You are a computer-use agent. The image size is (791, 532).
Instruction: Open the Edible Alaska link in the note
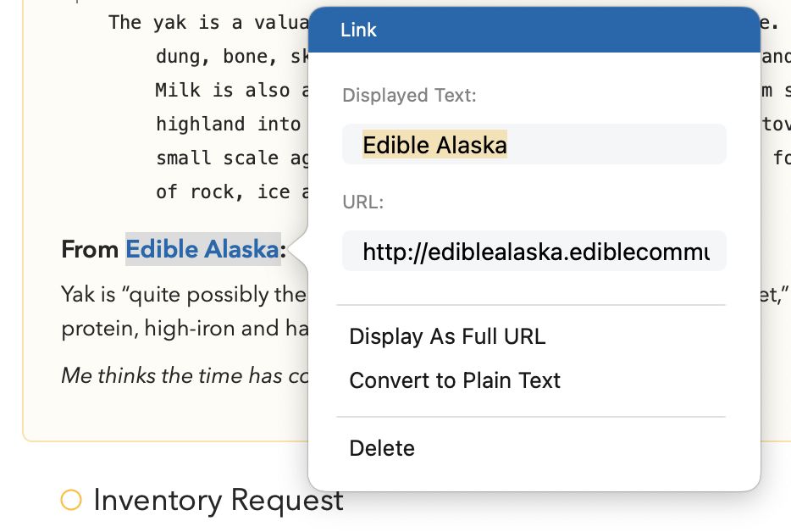[x=202, y=249]
